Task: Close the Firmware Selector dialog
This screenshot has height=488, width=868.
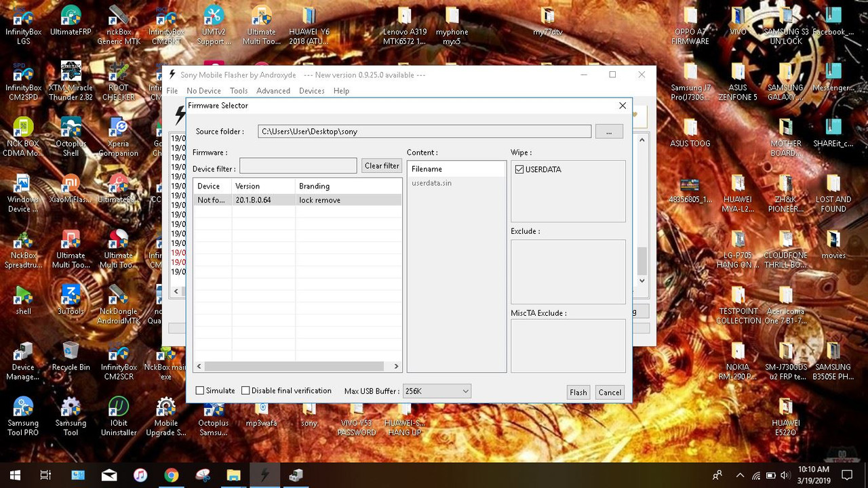Action: click(x=623, y=106)
